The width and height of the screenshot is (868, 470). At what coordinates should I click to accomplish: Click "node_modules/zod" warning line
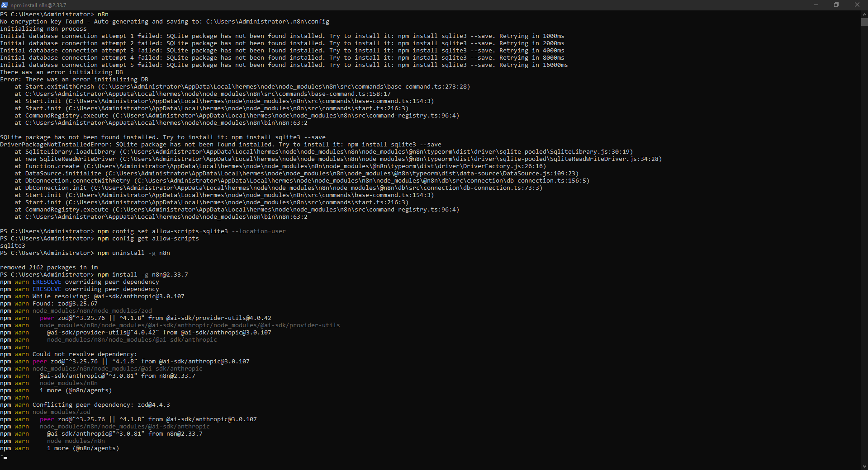(45, 412)
